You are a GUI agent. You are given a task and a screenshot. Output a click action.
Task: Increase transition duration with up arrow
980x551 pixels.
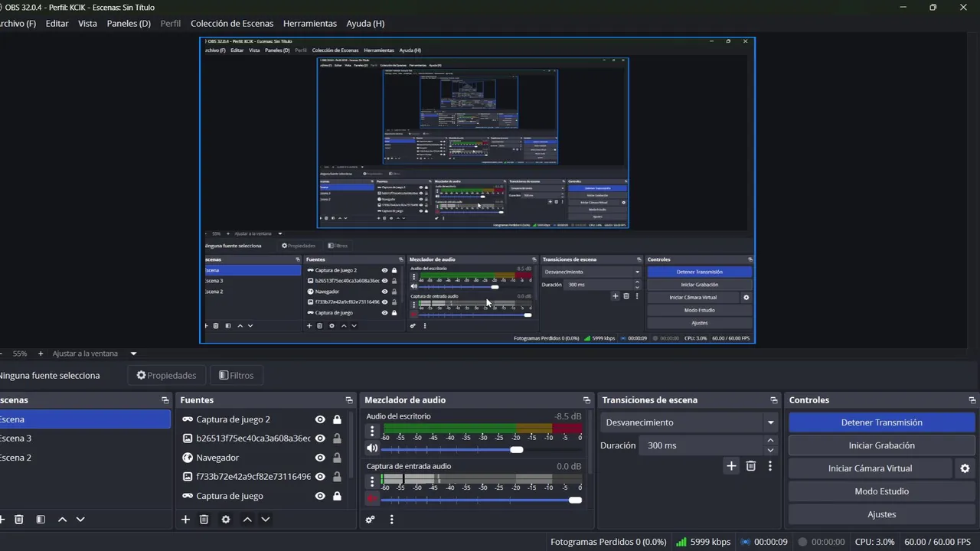(770, 441)
